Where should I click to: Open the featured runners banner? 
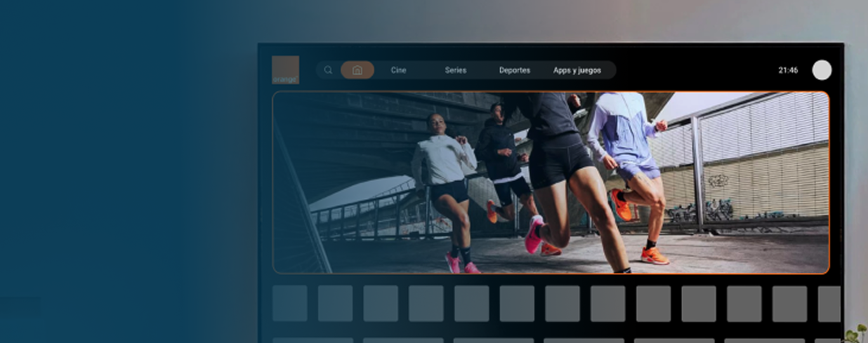pyautogui.click(x=550, y=182)
